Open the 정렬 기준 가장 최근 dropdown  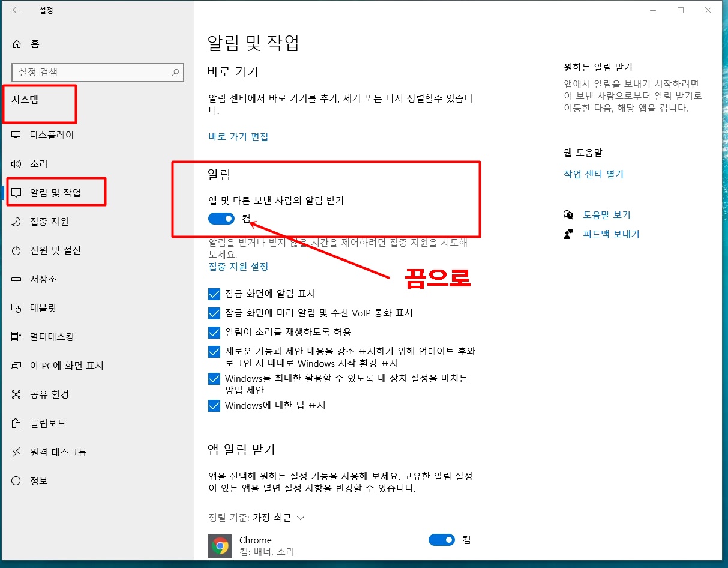[x=278, y=518]
